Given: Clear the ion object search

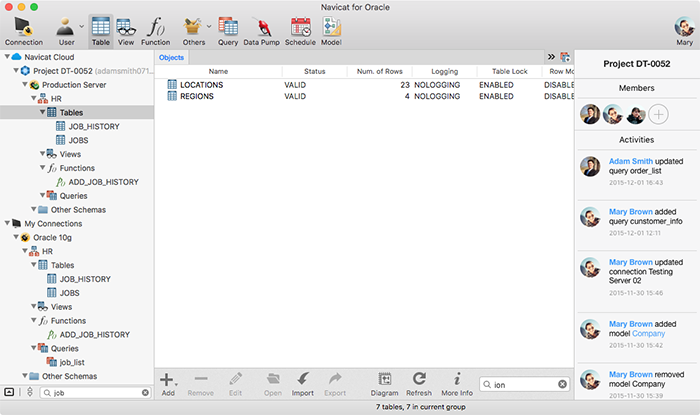Looking at the screenshot, I should click(562, 384).
